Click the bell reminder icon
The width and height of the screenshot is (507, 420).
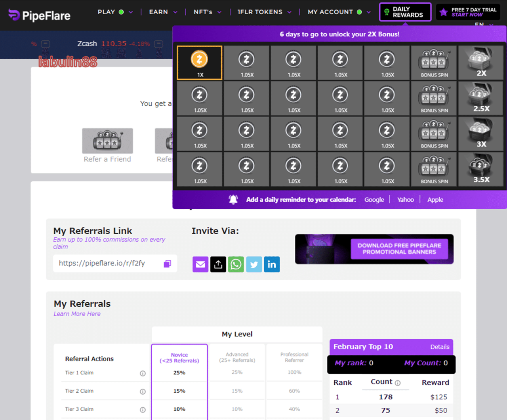[x=233, y=200]
